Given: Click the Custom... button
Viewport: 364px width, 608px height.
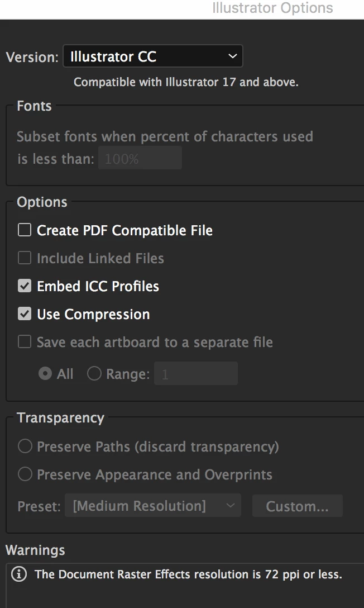Looking at the screenshot, I should pyautogui.click(x=298, y=506).
